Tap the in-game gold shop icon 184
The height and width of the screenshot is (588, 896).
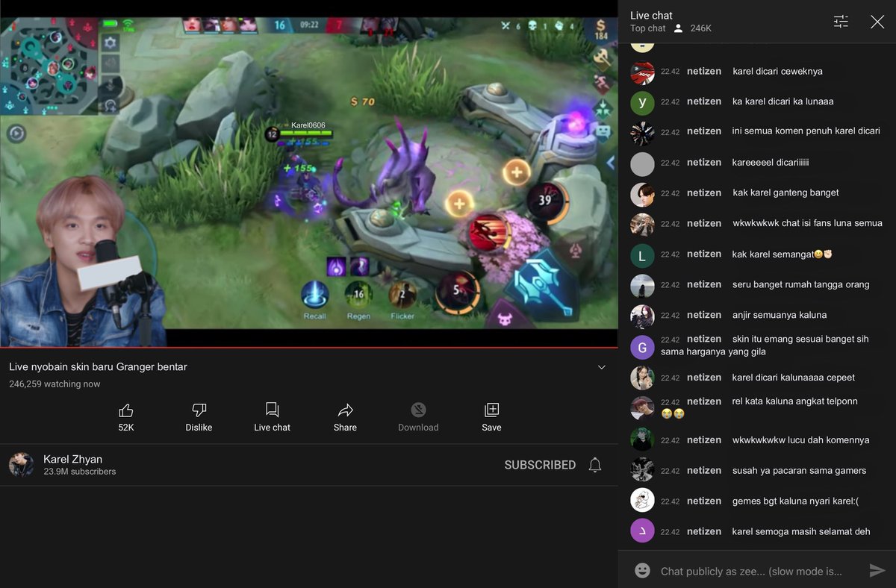[x=601, y=29]
